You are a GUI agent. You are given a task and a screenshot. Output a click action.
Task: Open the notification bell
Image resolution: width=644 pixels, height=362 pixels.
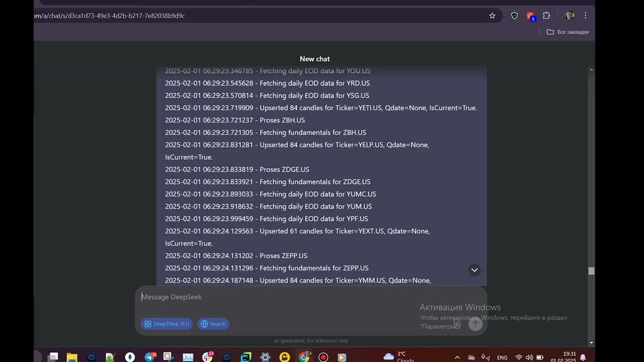[583, 357]
